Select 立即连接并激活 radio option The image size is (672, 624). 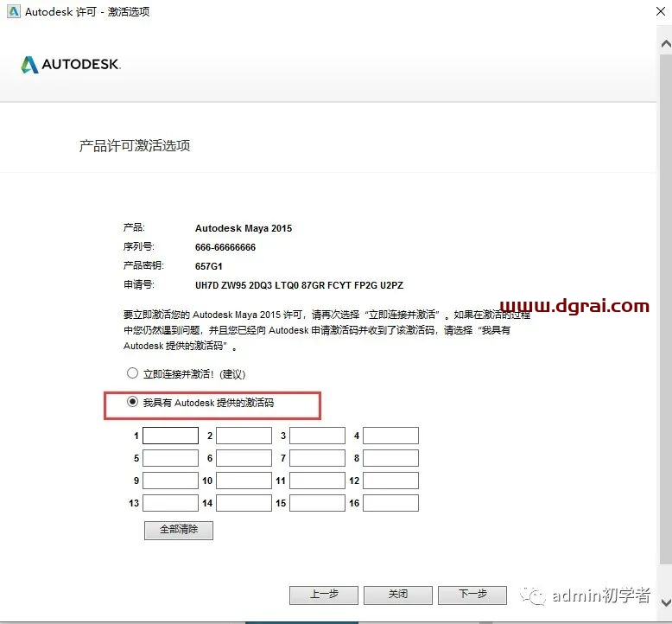pos(132,373)
